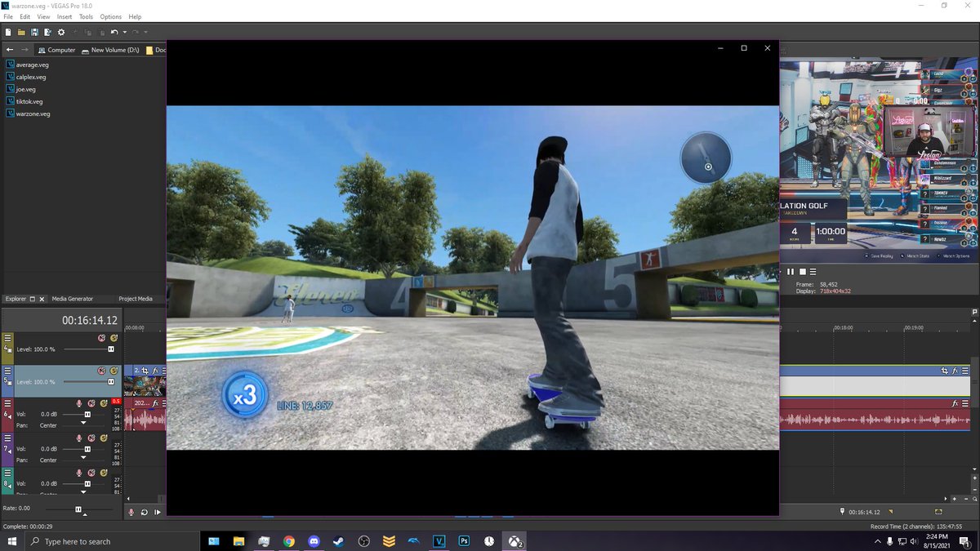980x551 pixels.
Task: Undock the Explorer panel window icon
Action: click(x=33, y=299)
